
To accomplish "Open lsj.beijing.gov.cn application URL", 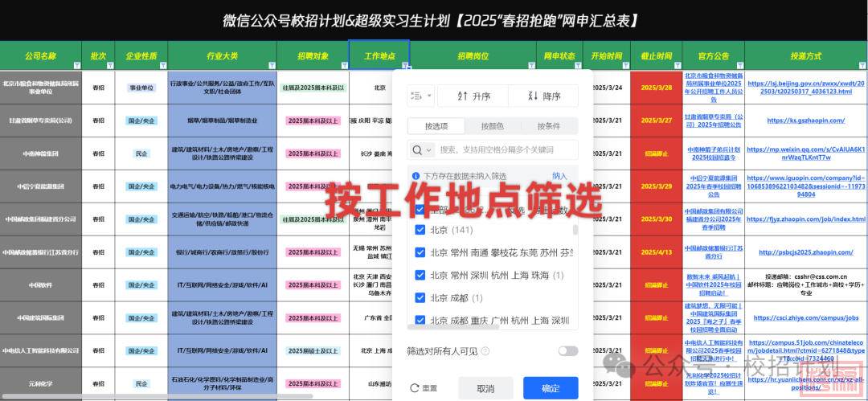I will pyautogui.click(x=805, y=88).
